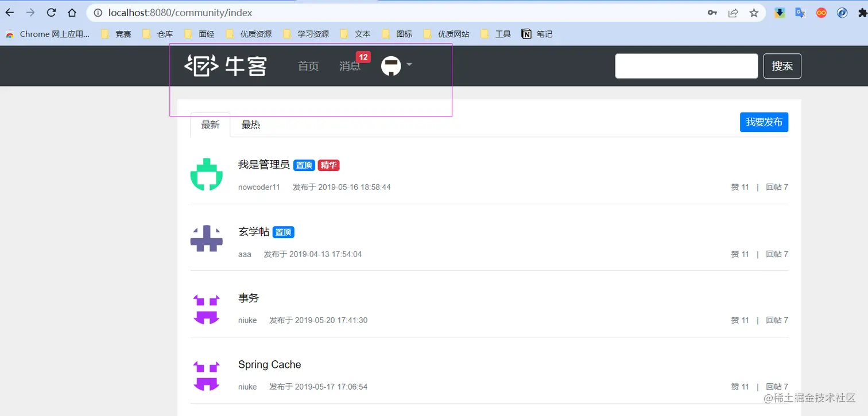868x416 pixels.
Task: Open the user avatar in the navbar
Action: point(391,66)
